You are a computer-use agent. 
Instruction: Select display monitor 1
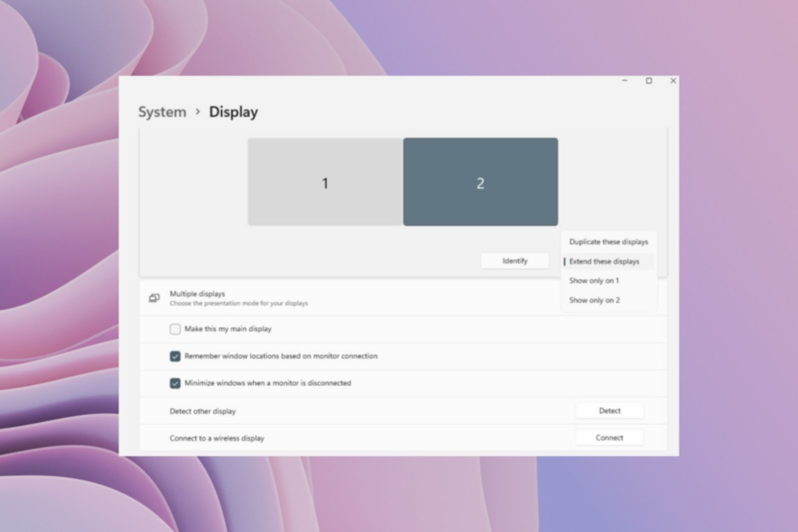click(325, 182)
